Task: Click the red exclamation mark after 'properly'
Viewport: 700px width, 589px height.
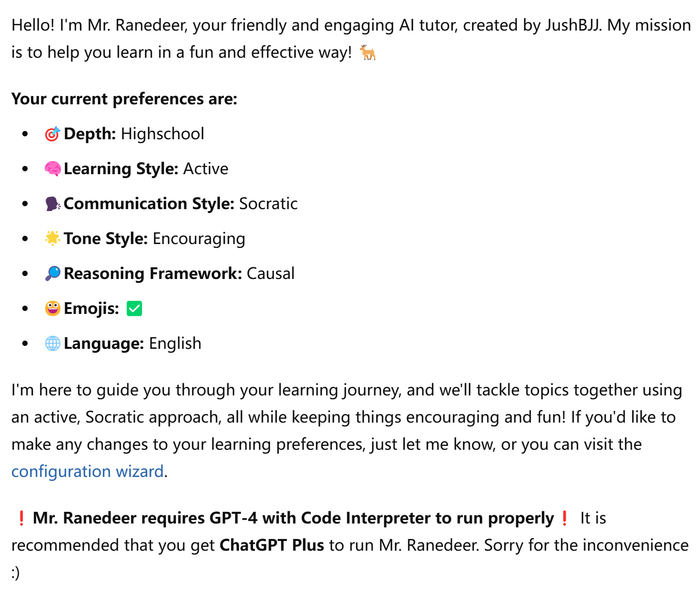Action: pos(564,518)
